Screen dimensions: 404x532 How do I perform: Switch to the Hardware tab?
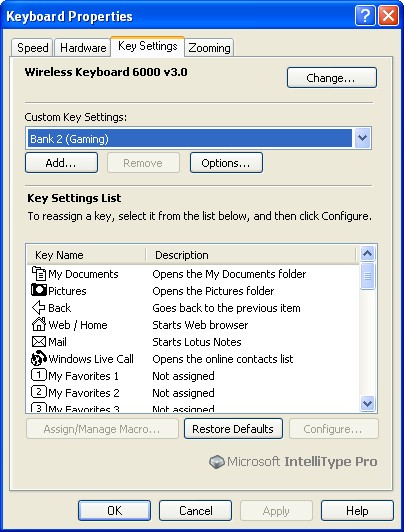(x=83, y=48)
